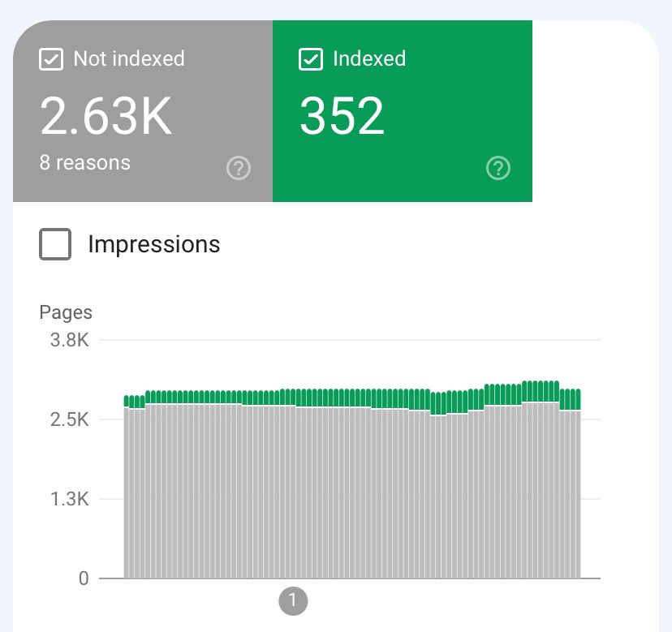Click the 1.3K axis label
The width and height of the screenshot is (672, 632).
pos(69,499)
